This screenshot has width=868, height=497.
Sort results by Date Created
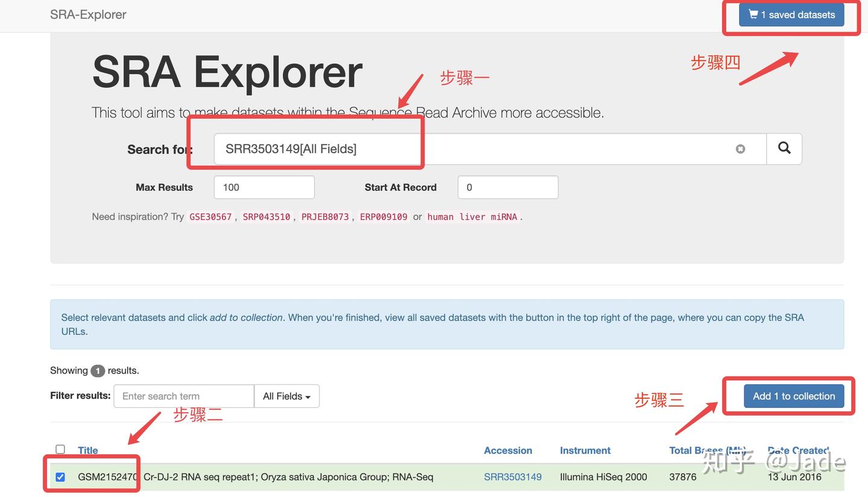point(797,450)
